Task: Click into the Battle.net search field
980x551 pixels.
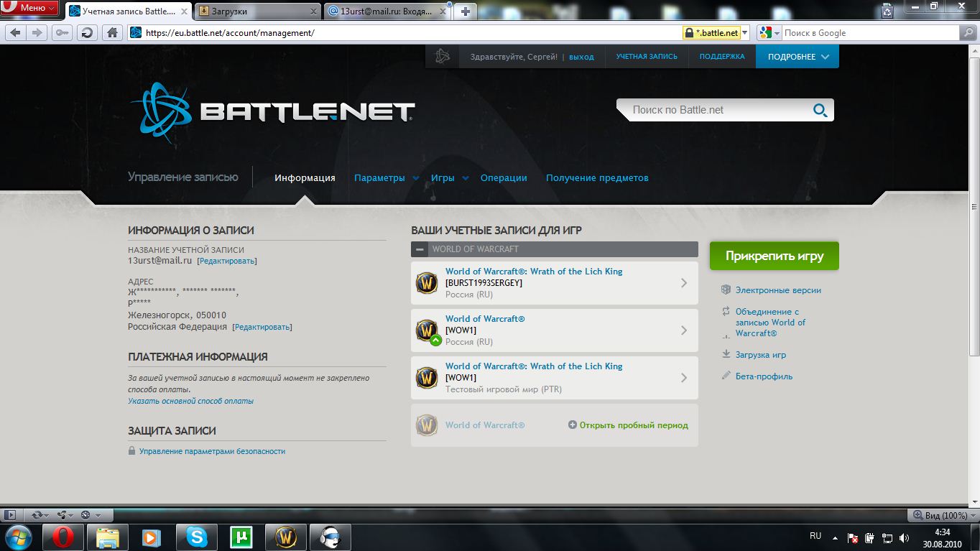Action: (717, 110)
